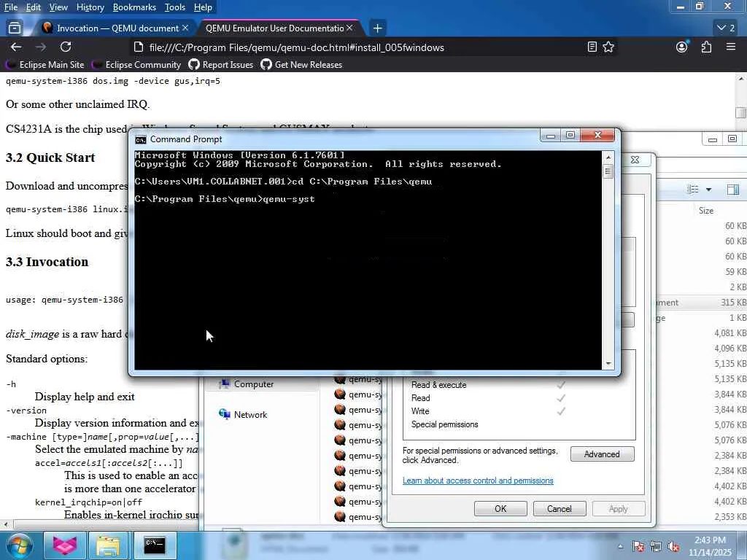Click Cancel in the permissions dialog
Viewport: 747px width, 560px height.
coord(560,508)
